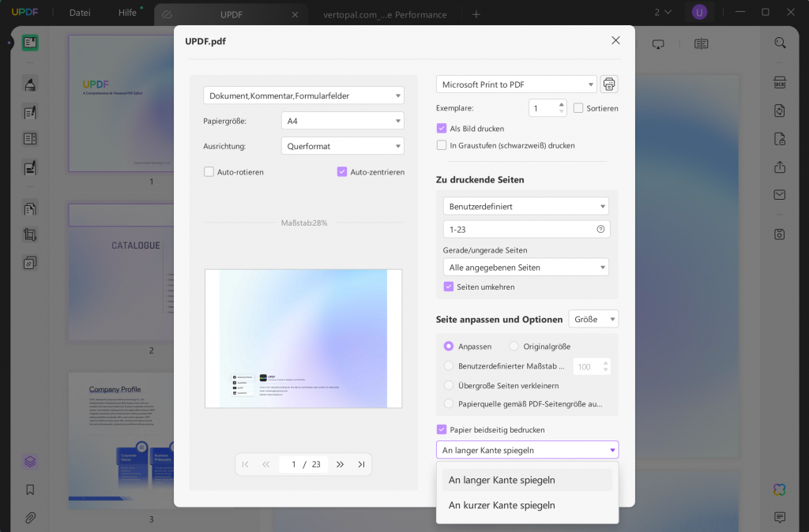Open the Crop pages tool in sidebar
The image size is (809, 532).
click(30, 235)
